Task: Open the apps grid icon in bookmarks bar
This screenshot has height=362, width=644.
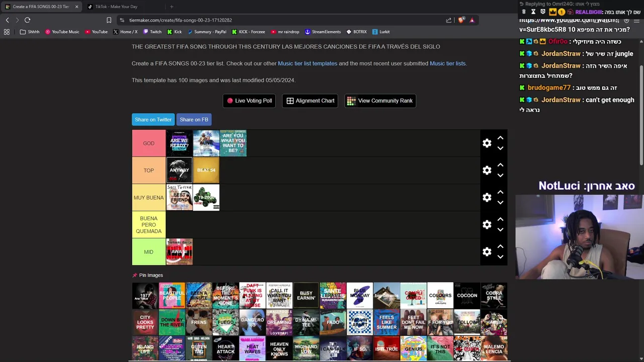Action: pyautogui.click(x=7, y=32)
